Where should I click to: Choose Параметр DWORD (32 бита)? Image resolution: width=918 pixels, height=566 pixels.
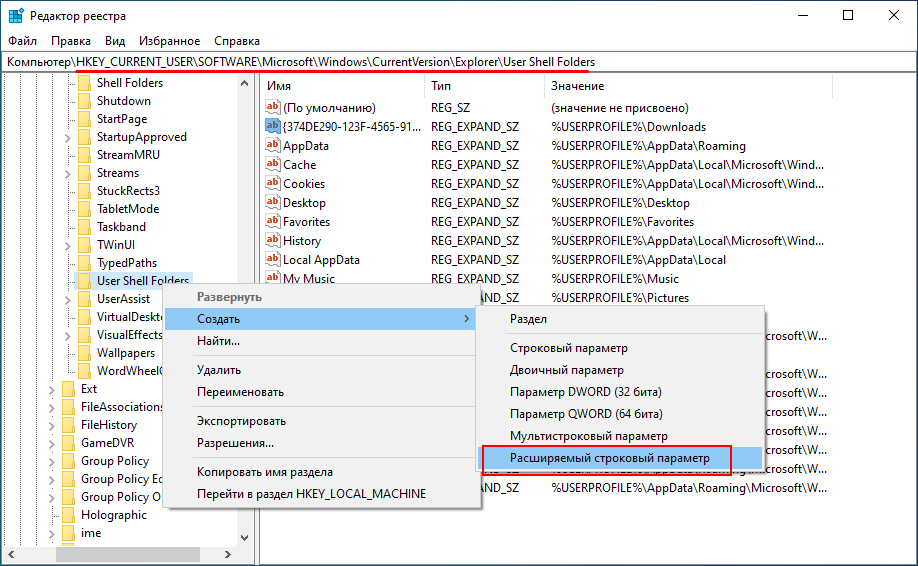620,392
